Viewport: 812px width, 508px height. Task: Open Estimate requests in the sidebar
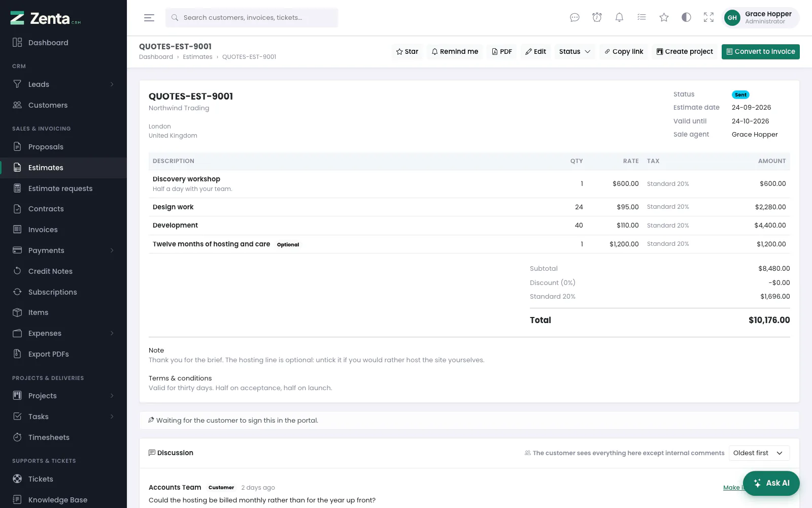click(x=63, y=188)
